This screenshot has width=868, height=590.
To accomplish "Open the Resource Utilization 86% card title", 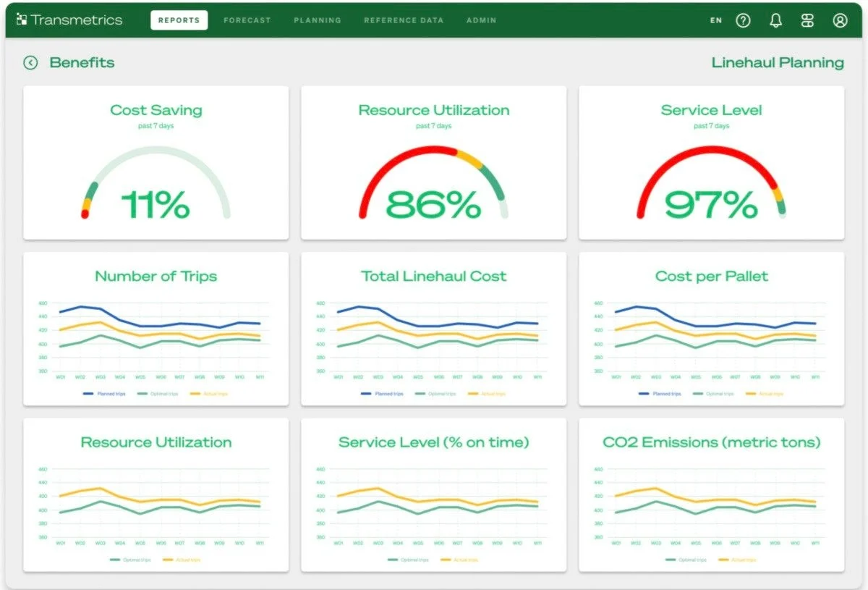I will click(x=434, y=110).
